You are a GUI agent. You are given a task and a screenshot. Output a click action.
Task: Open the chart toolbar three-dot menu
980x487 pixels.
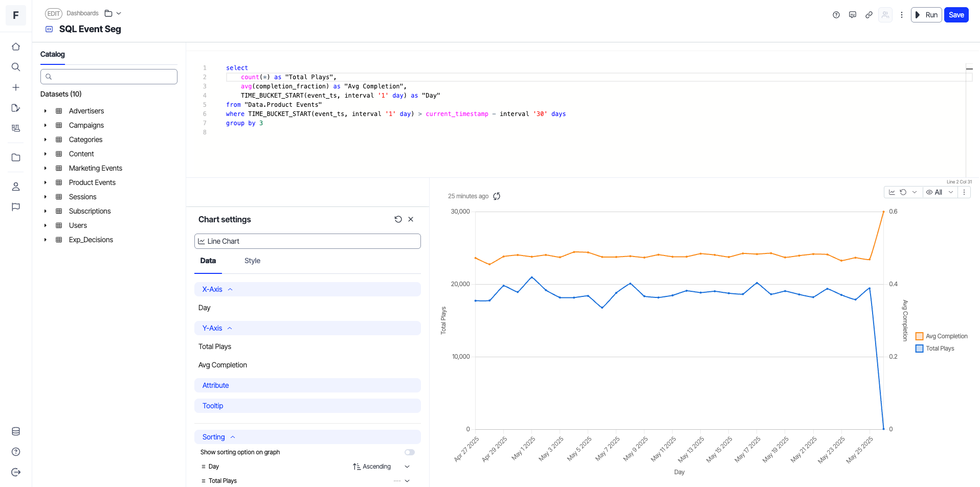pyautogui.click(x=964, y=192)
